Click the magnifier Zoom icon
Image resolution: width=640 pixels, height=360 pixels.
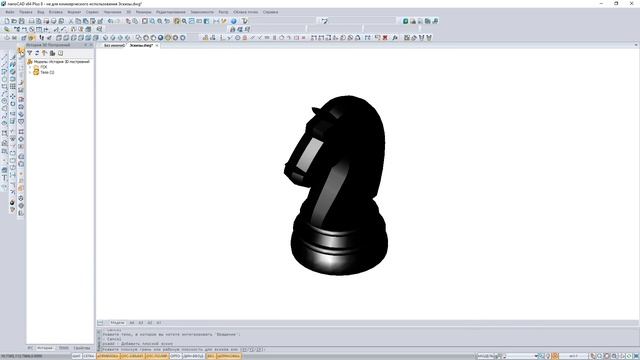pos(184,21)
